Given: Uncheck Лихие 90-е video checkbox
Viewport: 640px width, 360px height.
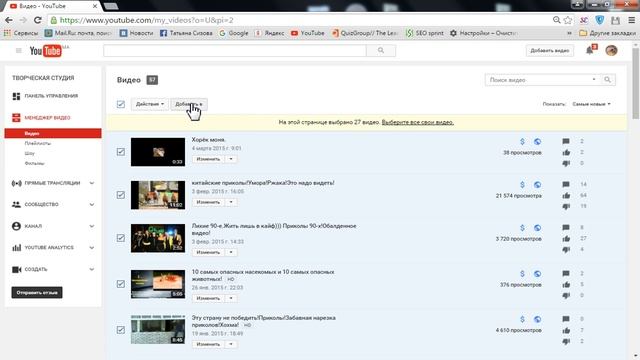Looking at the screenshot, I should click(x=121, y=238).
